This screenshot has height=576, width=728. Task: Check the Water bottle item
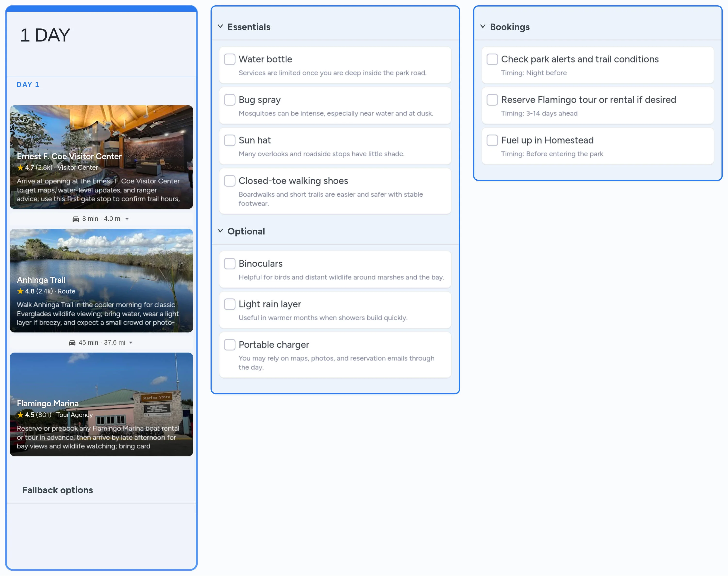pos(229,59)
